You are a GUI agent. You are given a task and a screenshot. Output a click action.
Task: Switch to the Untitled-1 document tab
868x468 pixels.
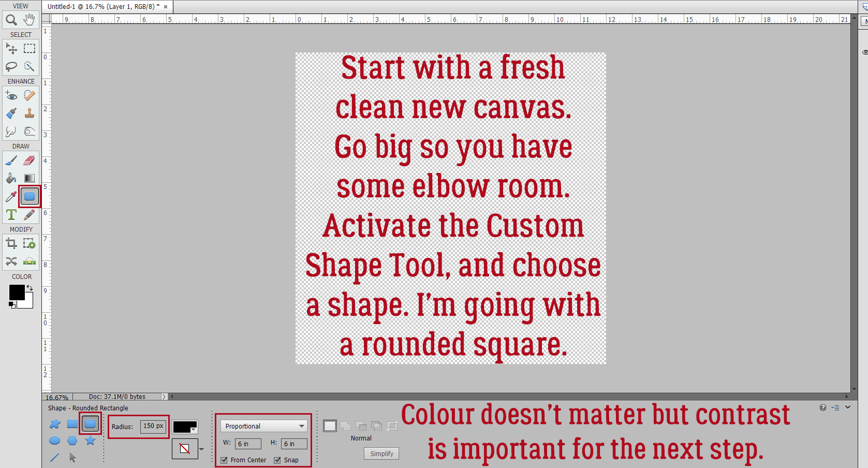[x=104, y=7]
